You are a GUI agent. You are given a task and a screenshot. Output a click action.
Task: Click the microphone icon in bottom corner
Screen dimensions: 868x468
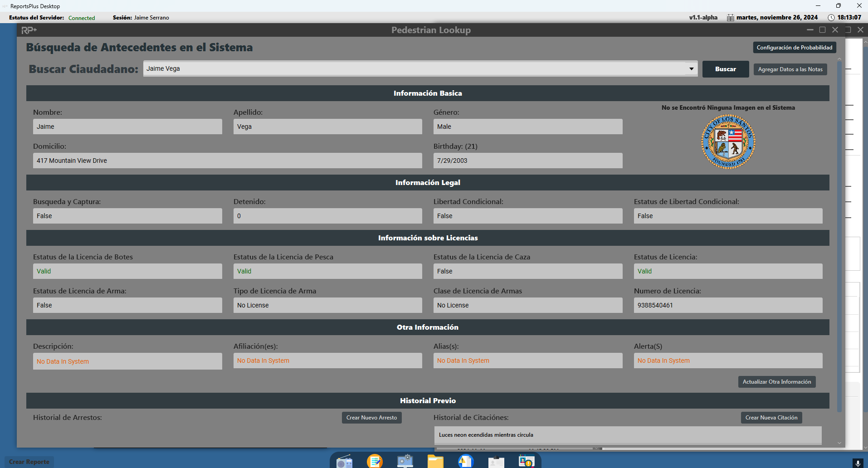coord(857,463)
